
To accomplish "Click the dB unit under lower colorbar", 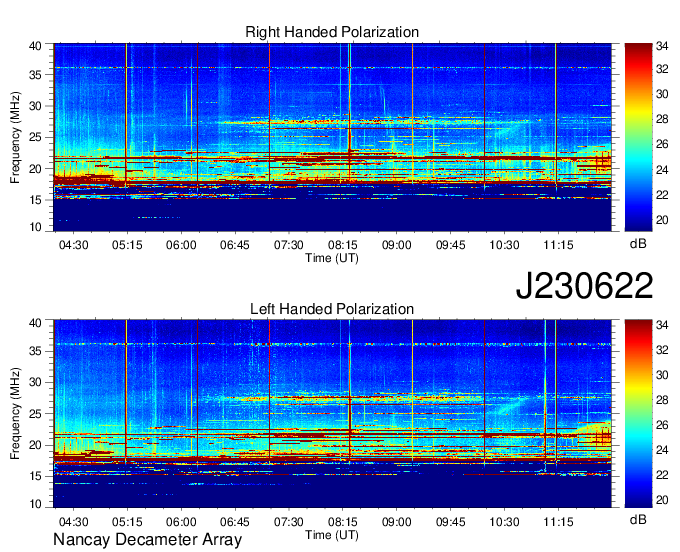I will (638, 519).
